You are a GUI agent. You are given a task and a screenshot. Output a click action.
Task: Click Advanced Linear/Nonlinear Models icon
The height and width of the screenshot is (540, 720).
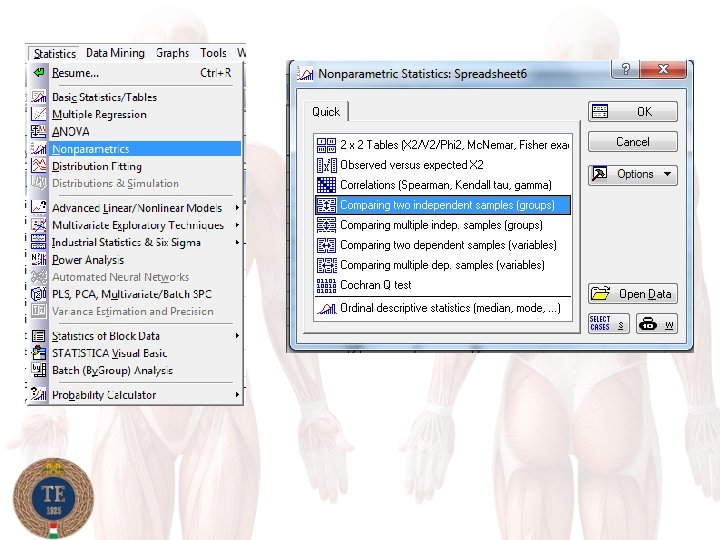click(x=39, y=208)
